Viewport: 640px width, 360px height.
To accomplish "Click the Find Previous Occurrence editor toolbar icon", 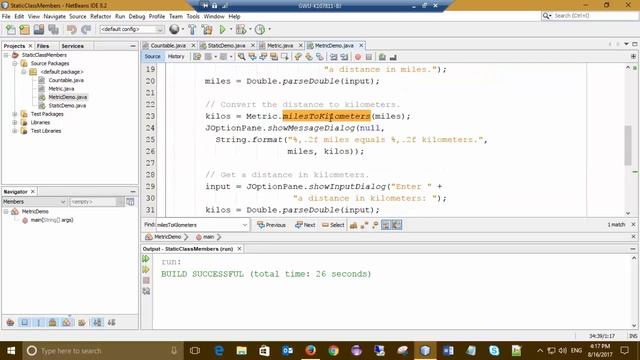I will (253, 57).
